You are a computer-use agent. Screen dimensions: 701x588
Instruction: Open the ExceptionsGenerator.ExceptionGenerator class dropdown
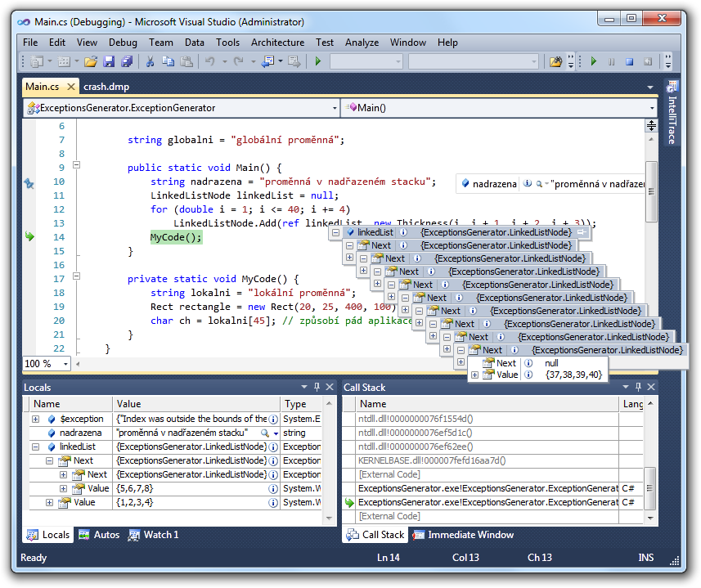[x=335, y=108]
